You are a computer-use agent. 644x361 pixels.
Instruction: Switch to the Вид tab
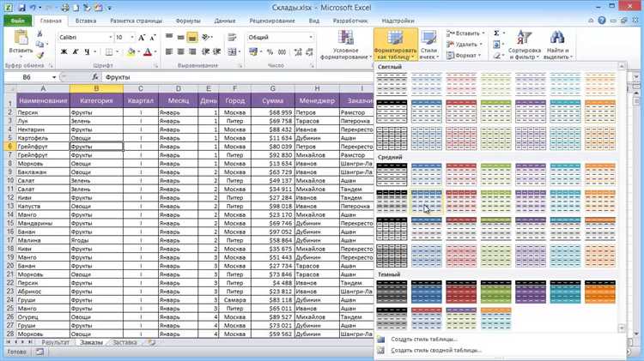[313, 21]
